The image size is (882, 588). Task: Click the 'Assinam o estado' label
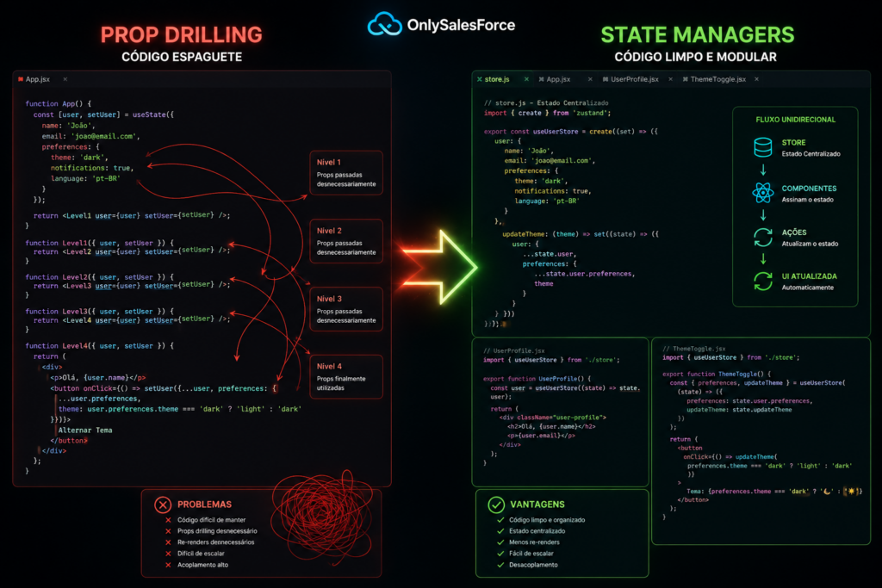click(x=807, y=200)
